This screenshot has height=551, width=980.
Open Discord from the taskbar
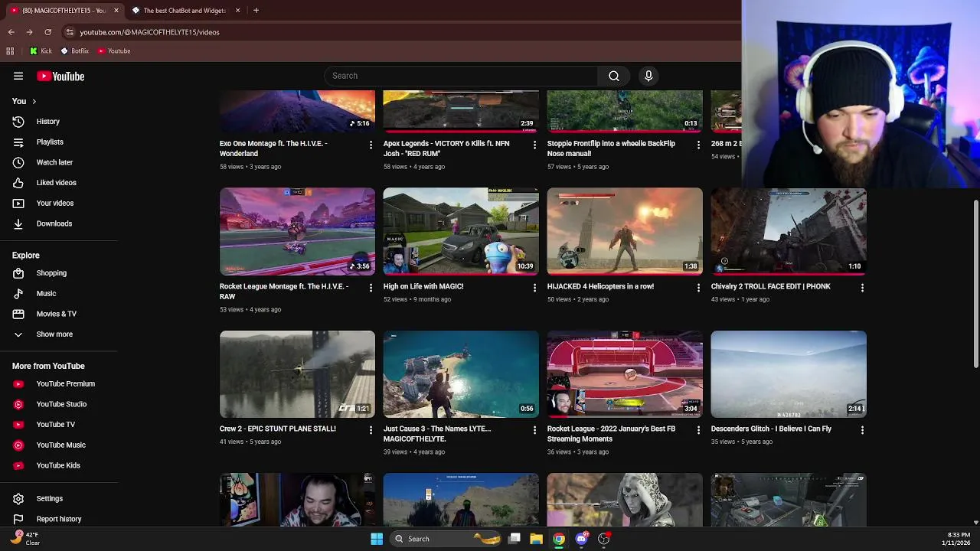(581, 539)
